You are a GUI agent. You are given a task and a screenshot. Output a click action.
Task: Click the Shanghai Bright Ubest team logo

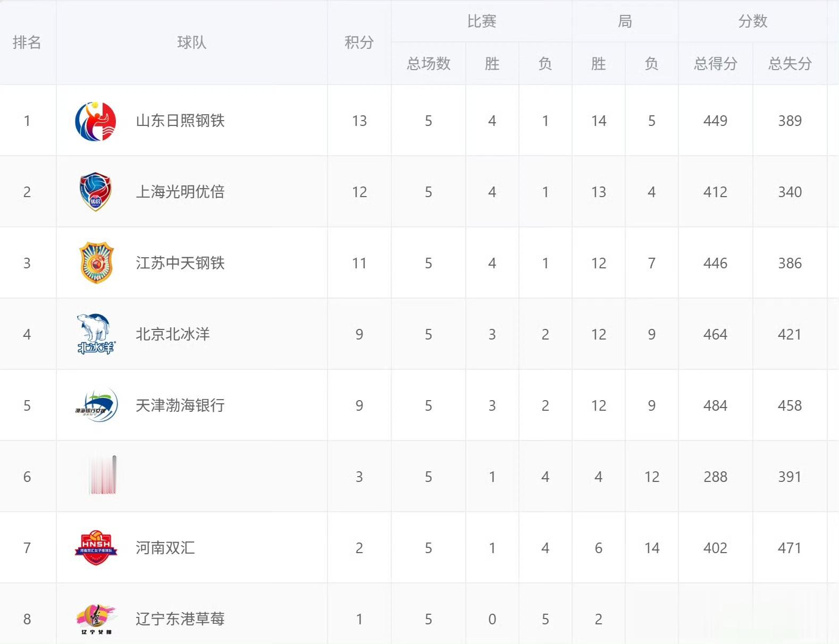(x=96, y=192)
